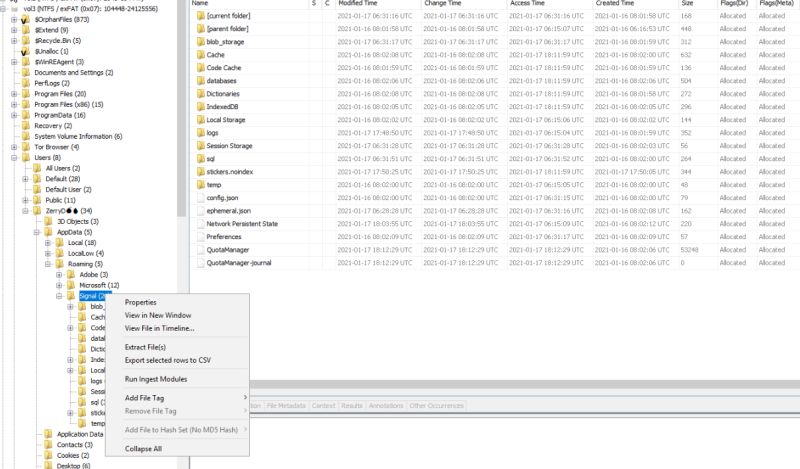Collapse the AppData (5) tree node
Screen dimensions: 800x469
(37, 232)
